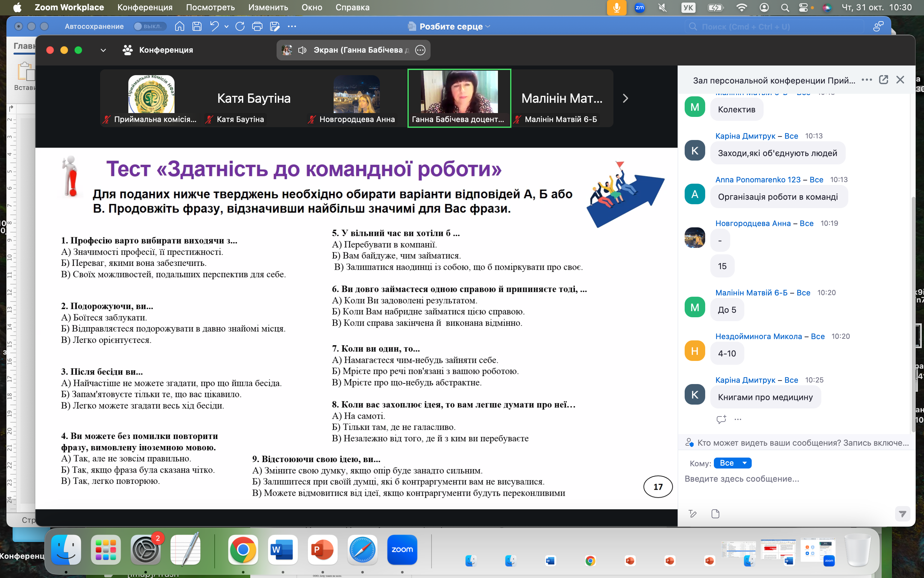Click who can see your messages notice
Viewport: 924px width, 578px height.
(x=797, y=443)
